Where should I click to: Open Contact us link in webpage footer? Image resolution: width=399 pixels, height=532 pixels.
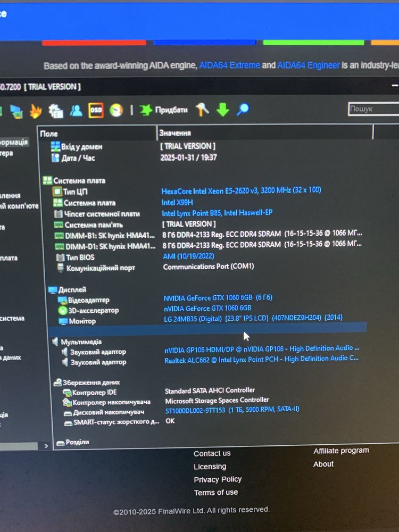(212, 453)
